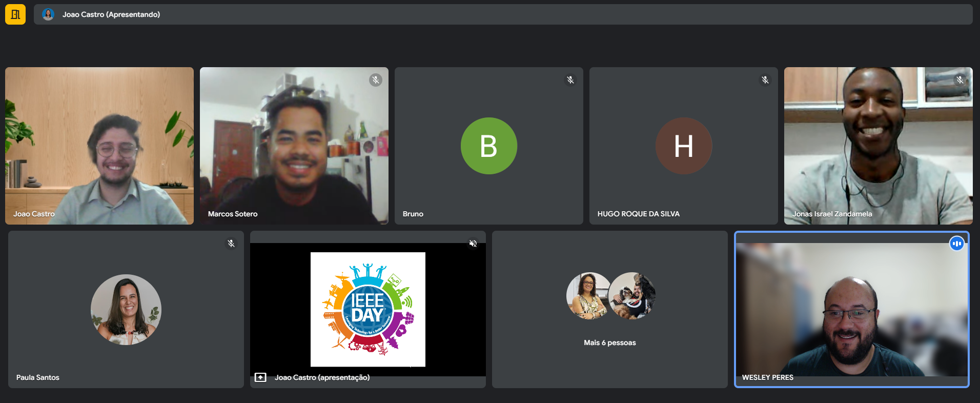Click muted microphone icon on Paula Santos tile

[x=231, y=243]
